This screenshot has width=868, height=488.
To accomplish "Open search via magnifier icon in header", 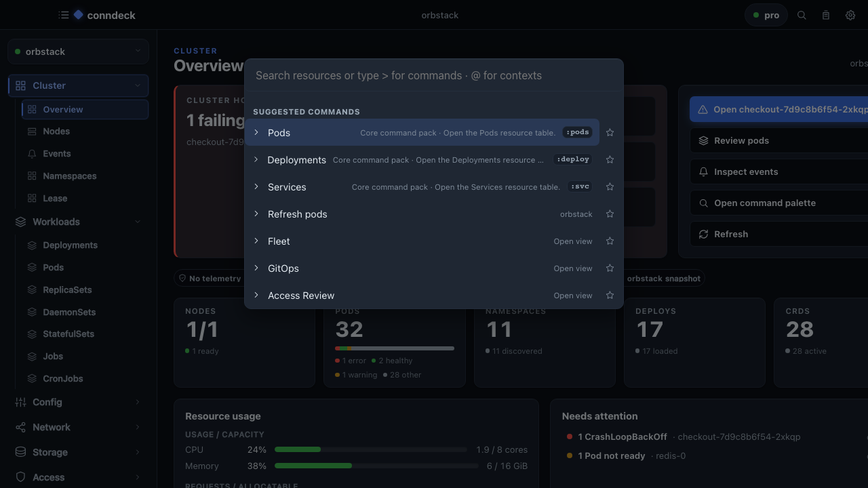I will click(802, 15).
